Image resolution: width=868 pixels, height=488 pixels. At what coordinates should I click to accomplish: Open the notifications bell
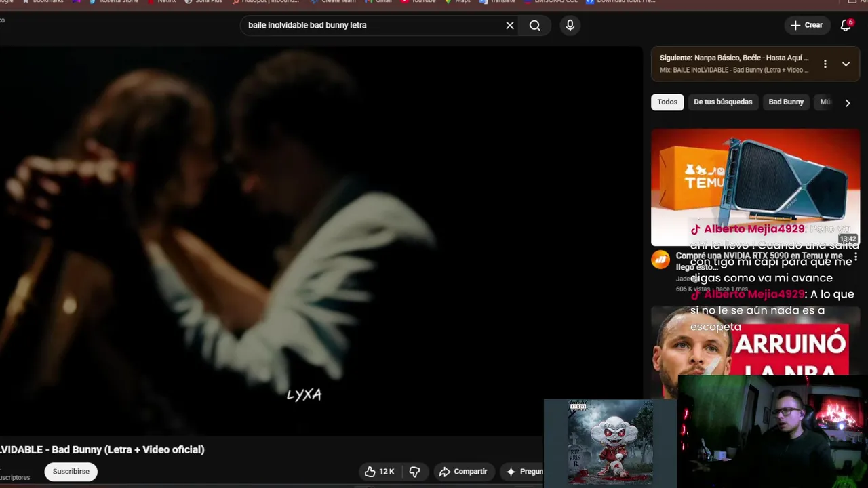pyautogui.click(x=846, y=26)
